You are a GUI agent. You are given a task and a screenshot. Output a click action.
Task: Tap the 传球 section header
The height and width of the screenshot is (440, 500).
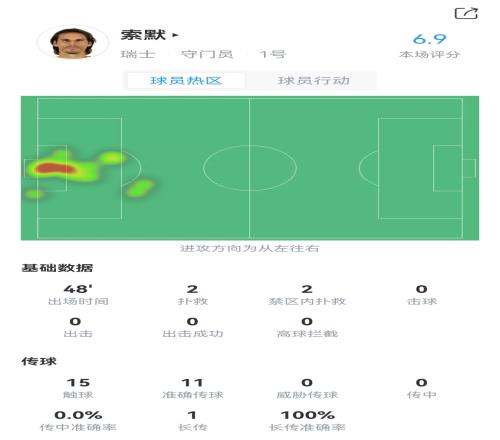click(x=39, y=361)
